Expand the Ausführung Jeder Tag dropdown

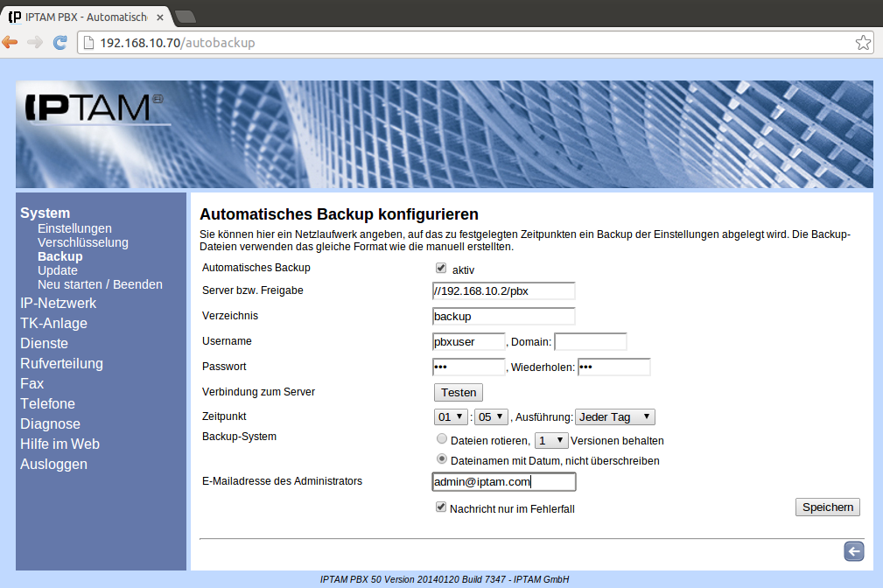614,417
